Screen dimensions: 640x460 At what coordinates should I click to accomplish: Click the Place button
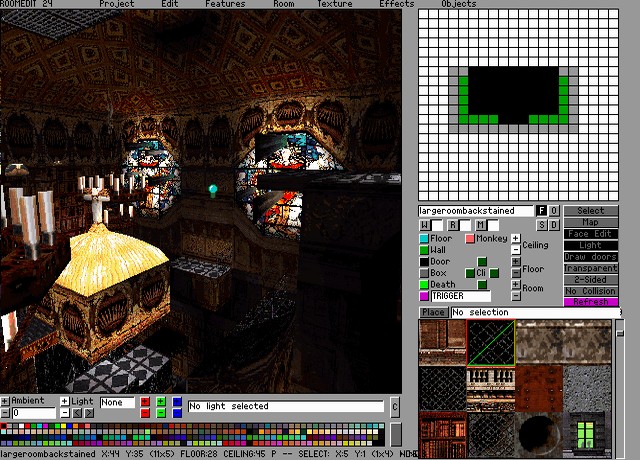coord(433,312)
